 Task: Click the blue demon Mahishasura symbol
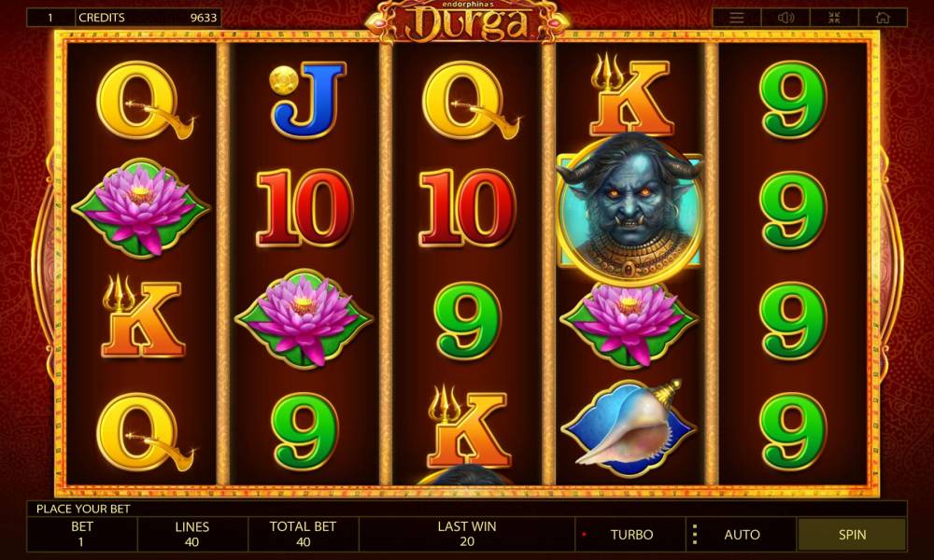coord(630,206)
